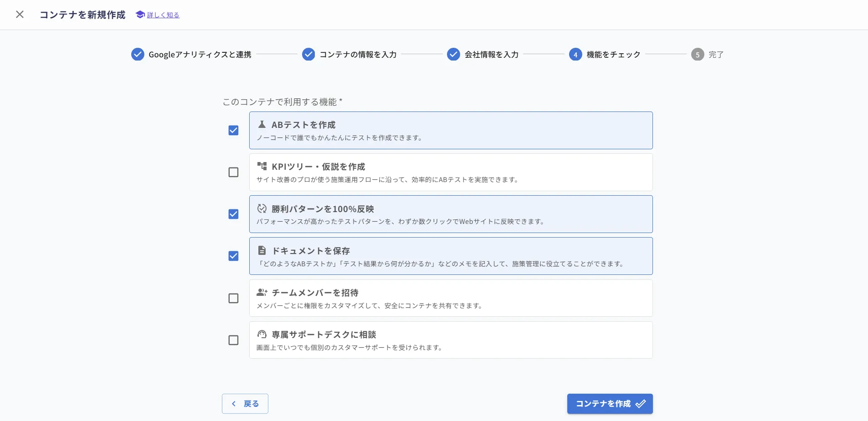Click the graduation cap icon beside 詳しく知る
The height and width of the screenshot is (421, 868).
click(140, 15)
